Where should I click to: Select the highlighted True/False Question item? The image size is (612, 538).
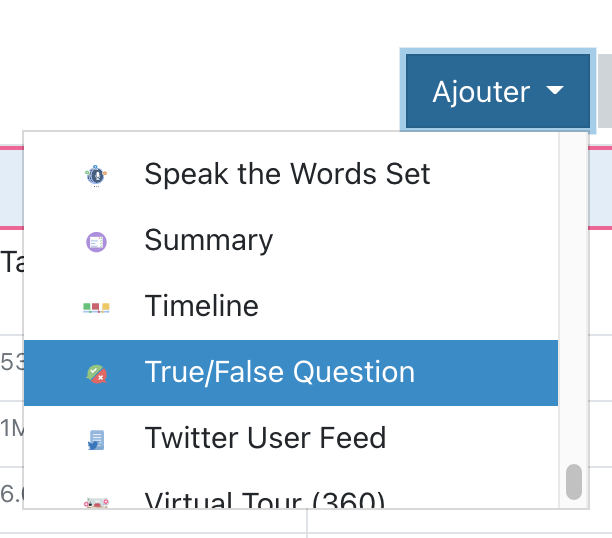279,373
